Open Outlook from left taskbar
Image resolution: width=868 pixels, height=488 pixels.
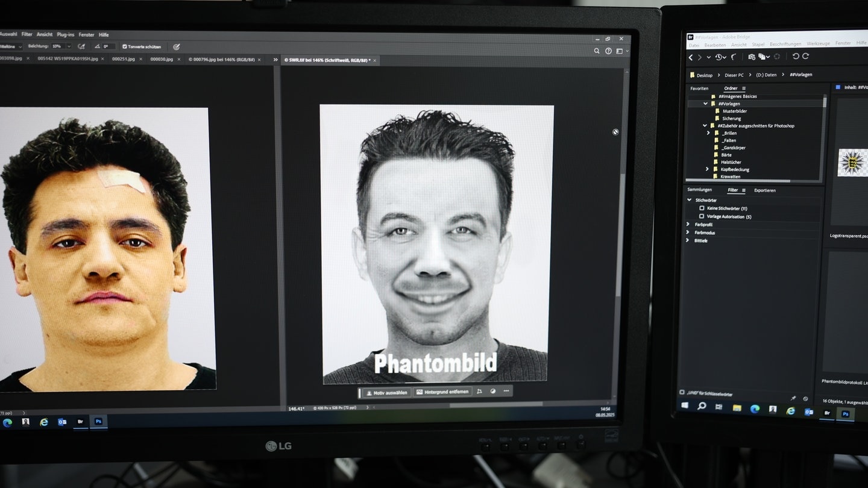[x=62, y=422]
